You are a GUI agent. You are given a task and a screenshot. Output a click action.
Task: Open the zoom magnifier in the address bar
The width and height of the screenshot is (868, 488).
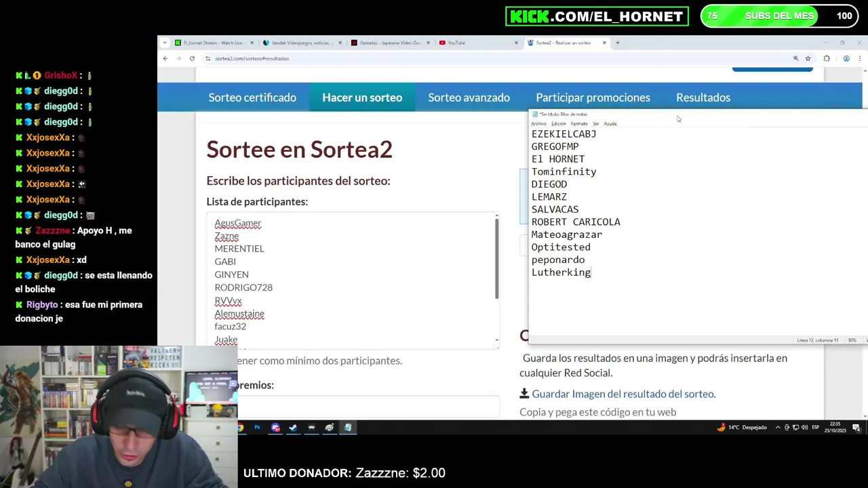coord(795,58)
